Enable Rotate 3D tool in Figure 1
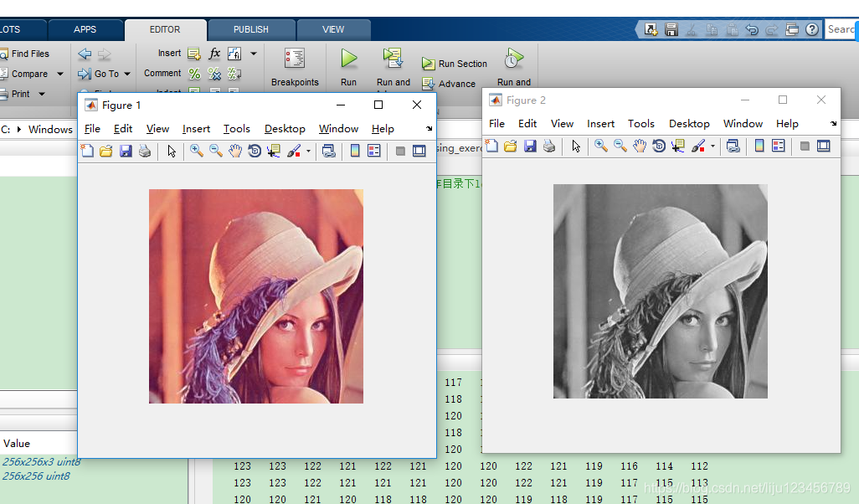Screen dimensions: 859x504 [255, 151]
